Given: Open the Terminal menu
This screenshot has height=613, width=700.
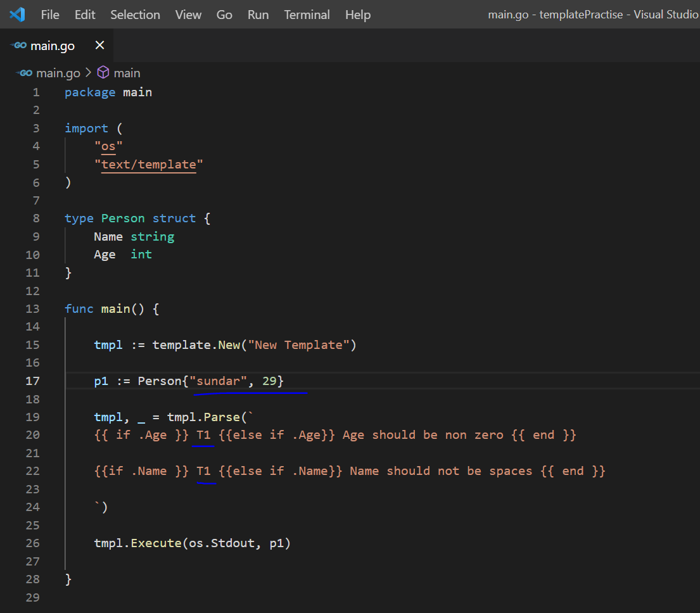Looking at the screenshot, I should (x=307, y=15).
